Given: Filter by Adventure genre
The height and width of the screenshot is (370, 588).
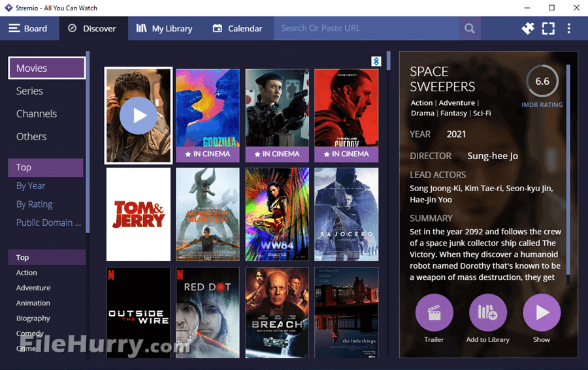Looking at the screenshot, I should pos(33,288).
